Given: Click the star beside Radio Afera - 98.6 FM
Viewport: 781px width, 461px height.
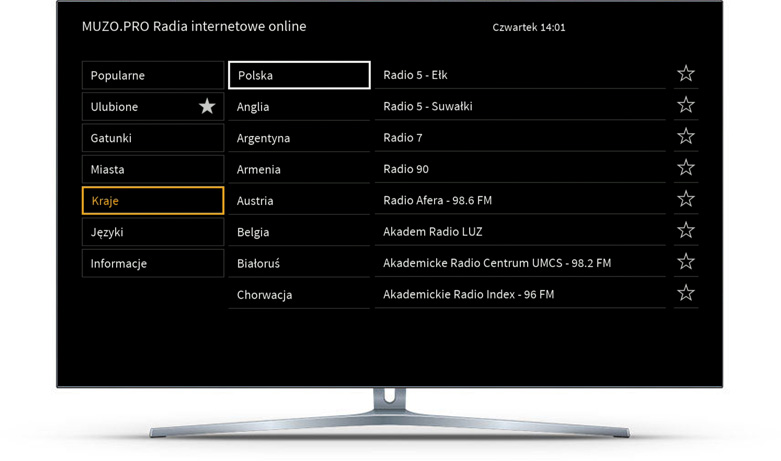Looking at the screenshot, I should click(685, 199).
